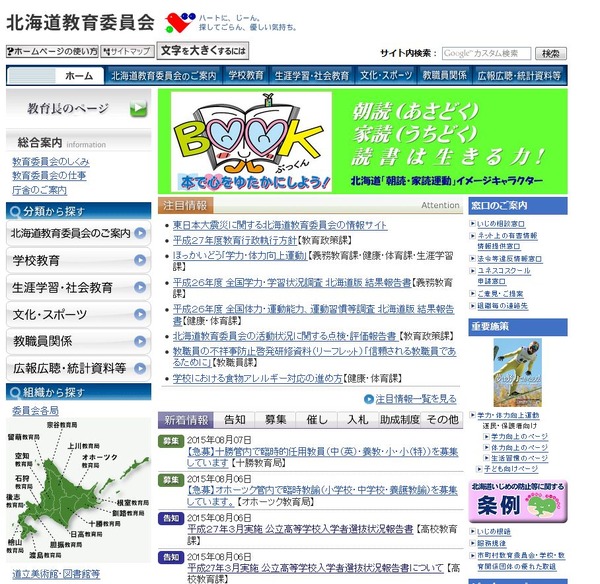Click 募集 badge of 十勝管内 news item
600x584 pixels.
pyautogui.click(x=171, y=441)
